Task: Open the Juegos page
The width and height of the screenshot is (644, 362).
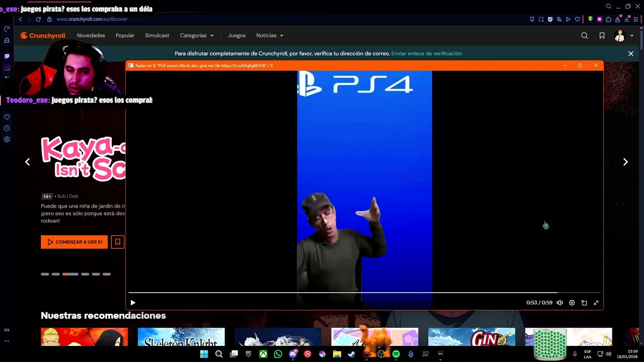Action: (x=236, y=36)
